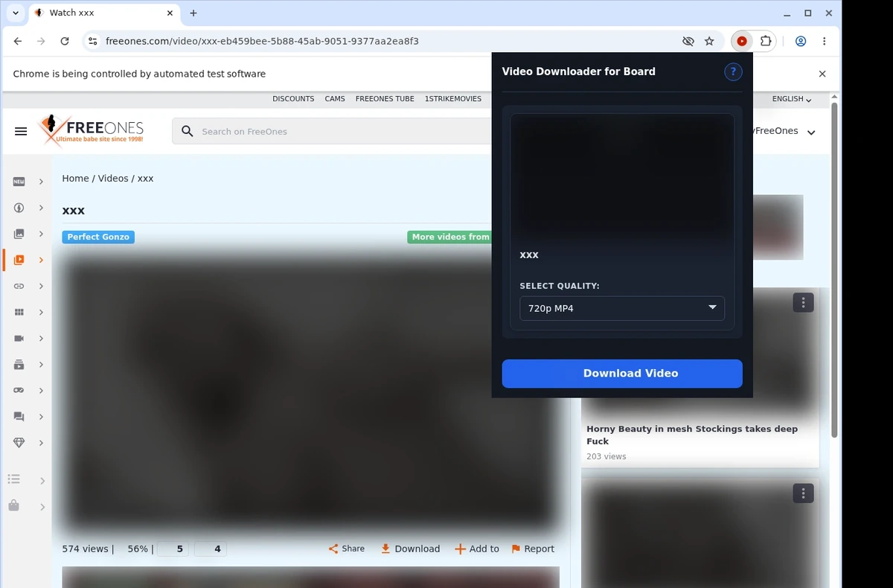The image size is (893, 588).
Task: Click the Download Video button in popup
Action: [x=622, y=374]
